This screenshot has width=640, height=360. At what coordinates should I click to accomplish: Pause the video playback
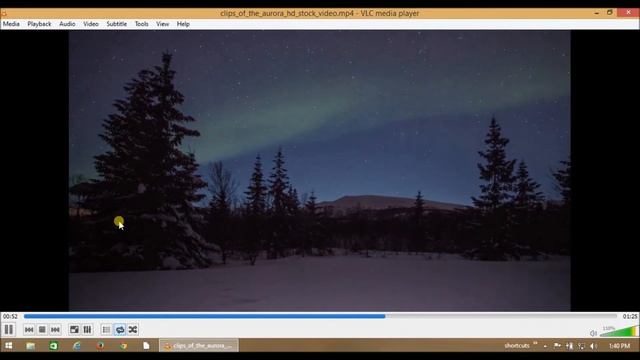[9, 329]
